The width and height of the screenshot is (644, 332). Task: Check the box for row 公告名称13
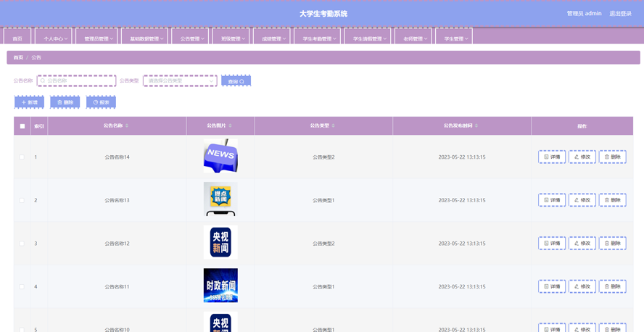[x=22, y=200]
